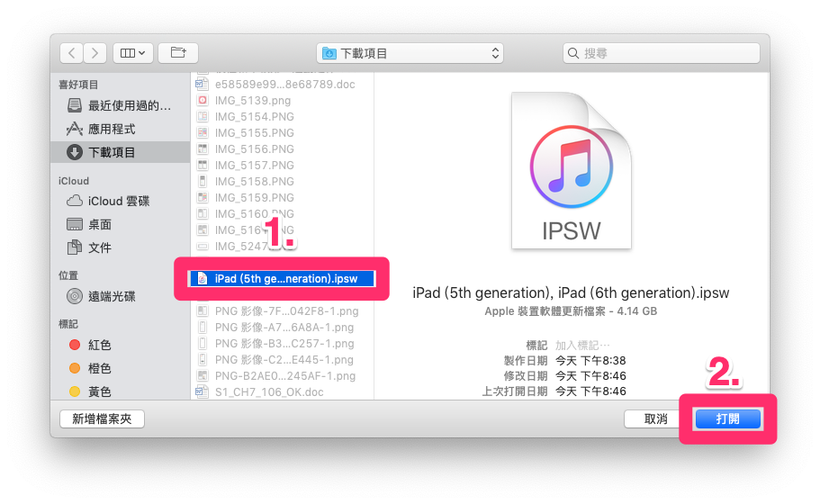Viewport: 820px width, 504px height.
Task: Select file PNG 影像-C2...E445-1.png
Action: click(283, 360)
